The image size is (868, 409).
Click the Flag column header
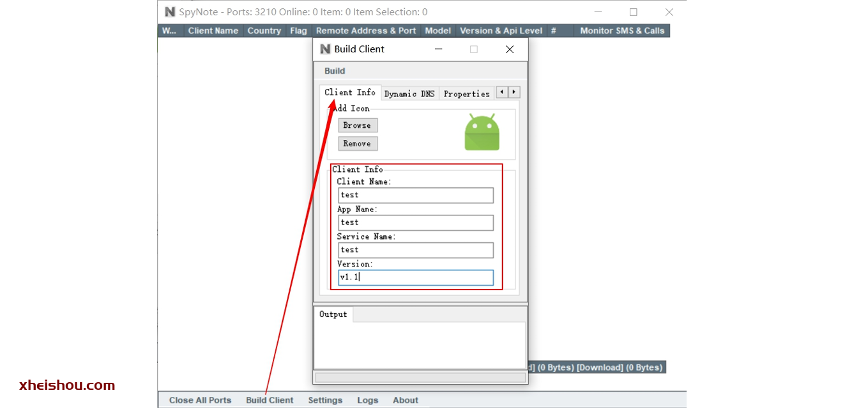(298, 31)
